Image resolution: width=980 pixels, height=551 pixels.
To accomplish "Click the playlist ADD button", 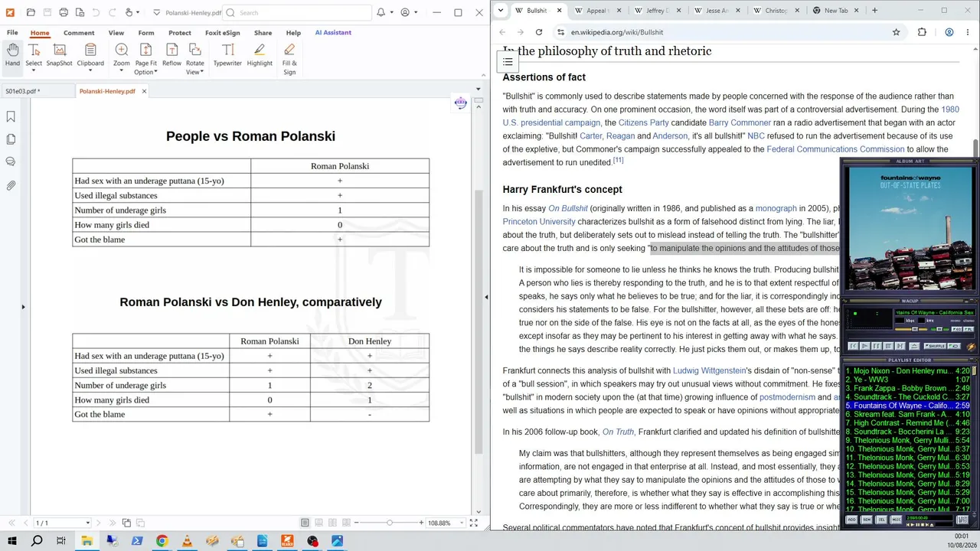I will click(x=851, y=520).
